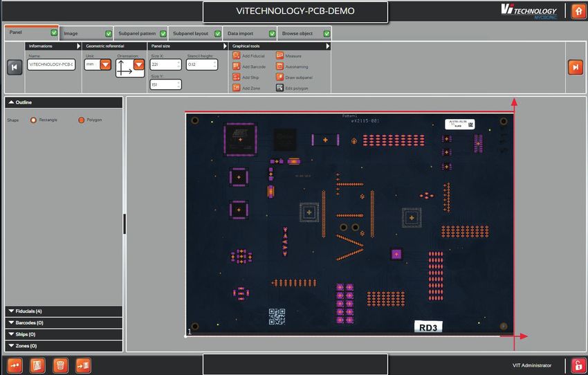This screenshot has width=588, height=375.
Task: Switch to the Panel tab
Action: [x=32, y=33]
